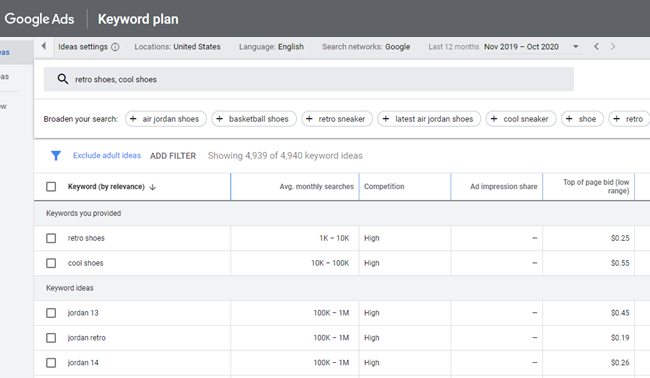Screen dimensions: 650x378
Task: Click the $0.26 bid for jordan 14
Action: (620, 363)
